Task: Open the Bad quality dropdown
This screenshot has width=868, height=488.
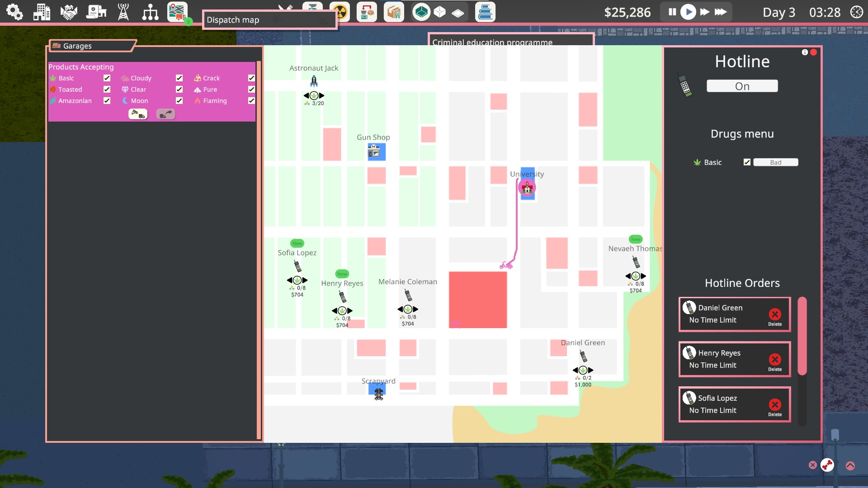Action: click(775, 162)
